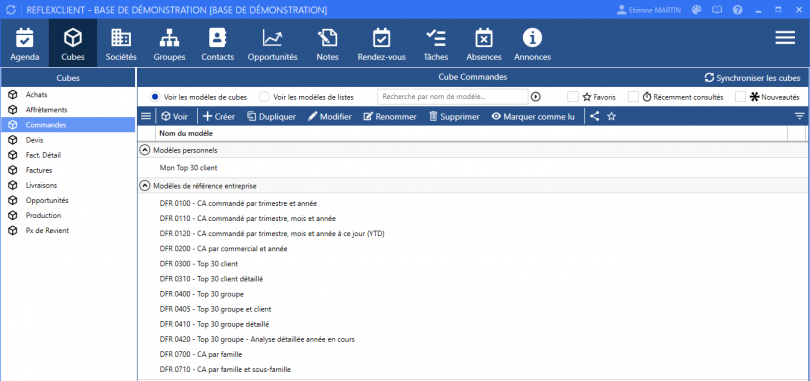Open Opportunités in the top ribbon
Screen dimensions: 810x381
pos(272,44)
